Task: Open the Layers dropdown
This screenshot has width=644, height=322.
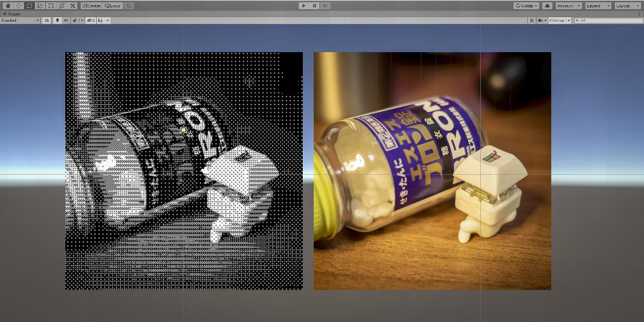Action: click(598, 6)
